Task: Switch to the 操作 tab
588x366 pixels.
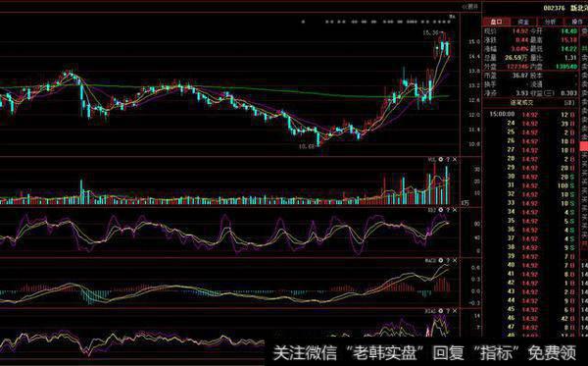Action: pyautogui.click(x=577, y=22)
